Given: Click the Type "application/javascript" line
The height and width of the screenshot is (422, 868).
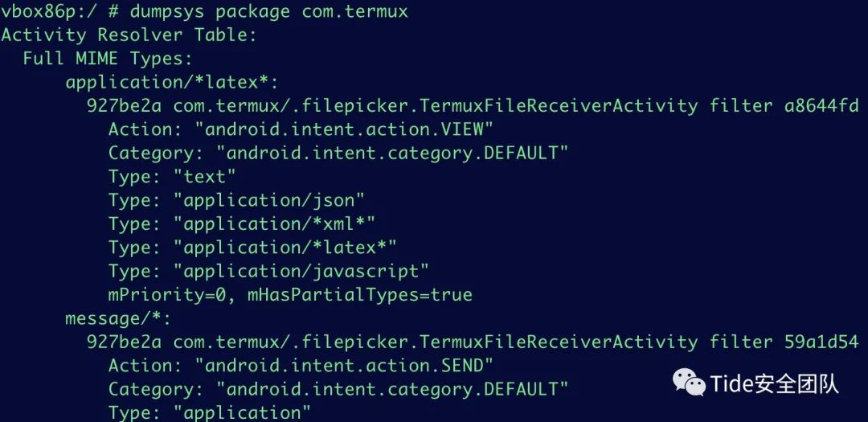Looking at the screenshot, I should click(x=268, y=271).
